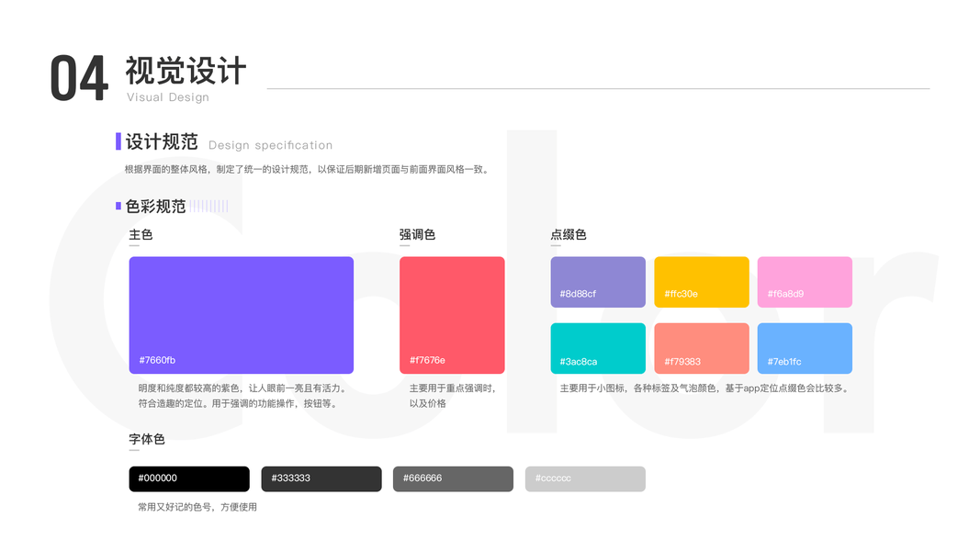Screen dimensions: 980x551
Task: Click the 强调色 label
Action: [x=417, y=234]
